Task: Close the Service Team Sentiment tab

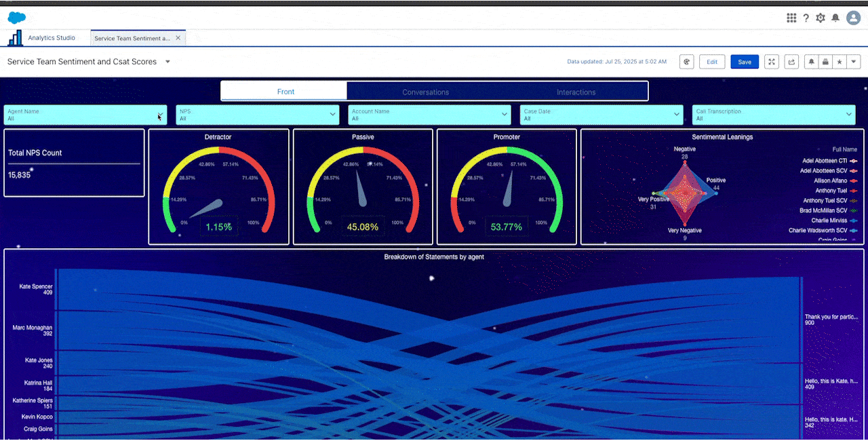Action: [x=178, y=39]
